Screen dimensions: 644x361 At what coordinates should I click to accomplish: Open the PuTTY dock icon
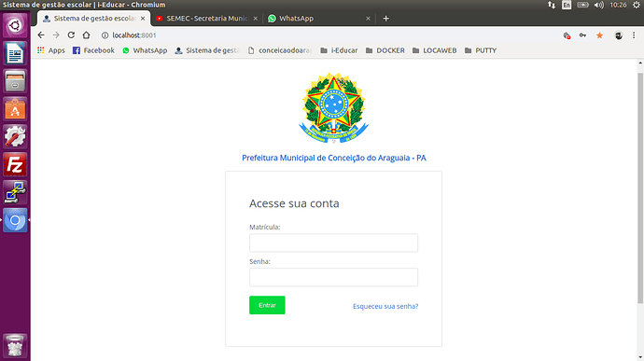[15, 192]
